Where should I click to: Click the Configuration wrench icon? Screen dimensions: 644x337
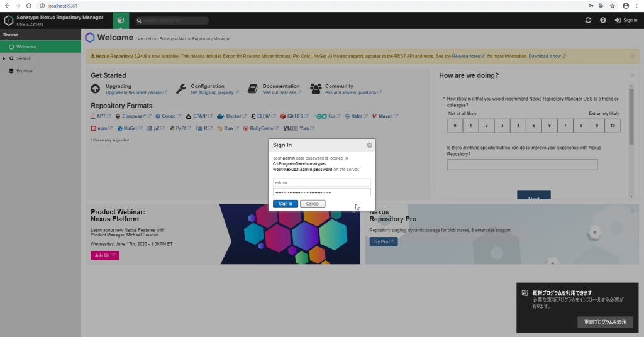pyautogui.click(x=180, y=89)
